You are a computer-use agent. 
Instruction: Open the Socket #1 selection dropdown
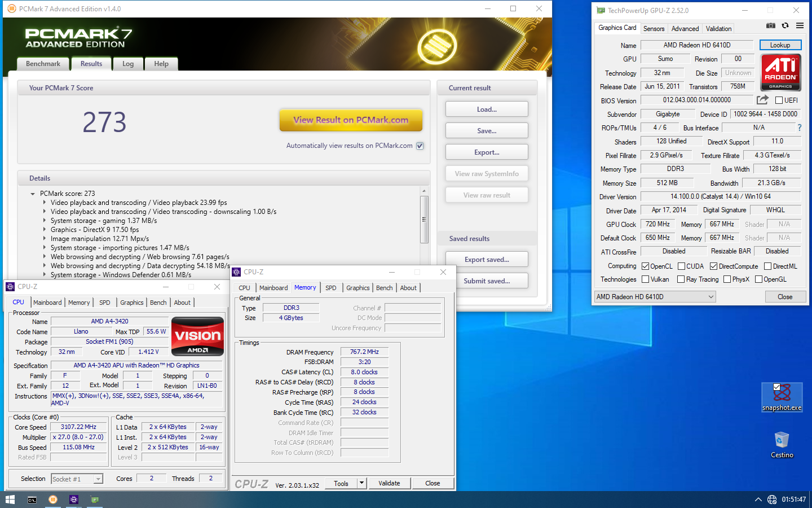pos(77,479)
